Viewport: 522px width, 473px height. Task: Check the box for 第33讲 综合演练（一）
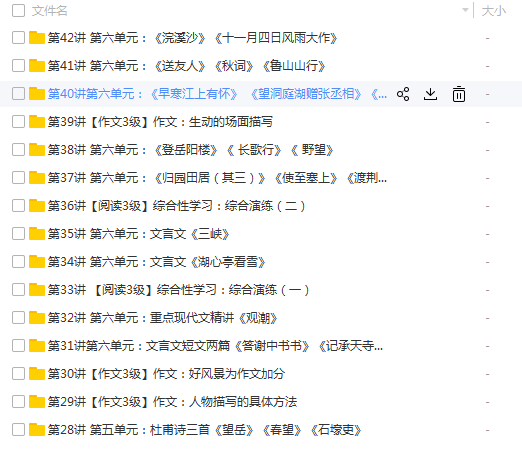18,290
